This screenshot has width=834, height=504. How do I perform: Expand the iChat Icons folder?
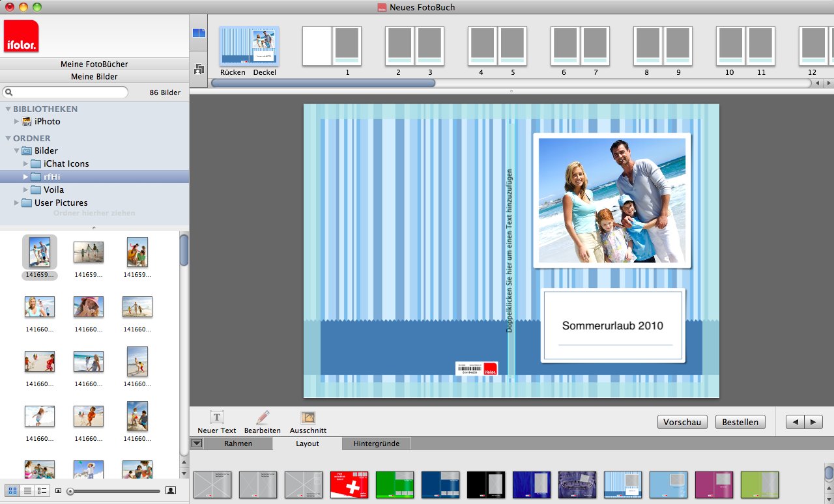point(26,163)
